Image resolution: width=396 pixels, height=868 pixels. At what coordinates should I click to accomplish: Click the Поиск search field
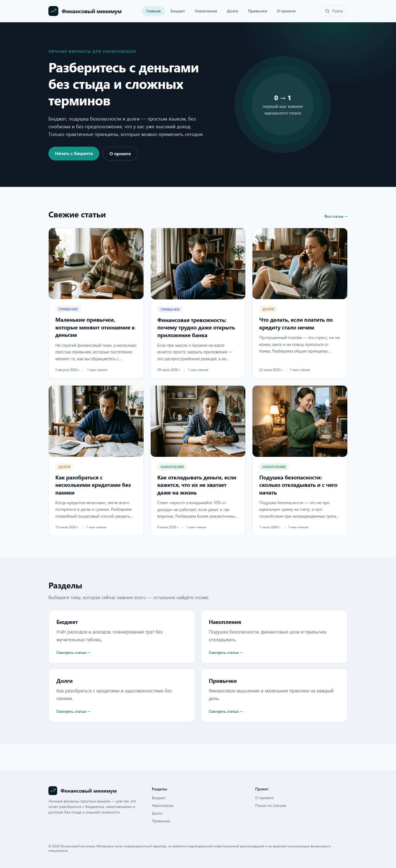pos(333,11)
